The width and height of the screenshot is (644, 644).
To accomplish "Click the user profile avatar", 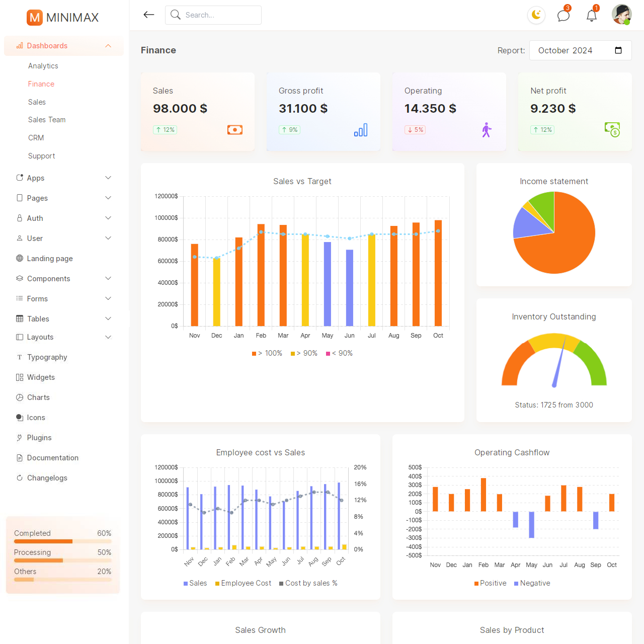I will coord(621,15).
